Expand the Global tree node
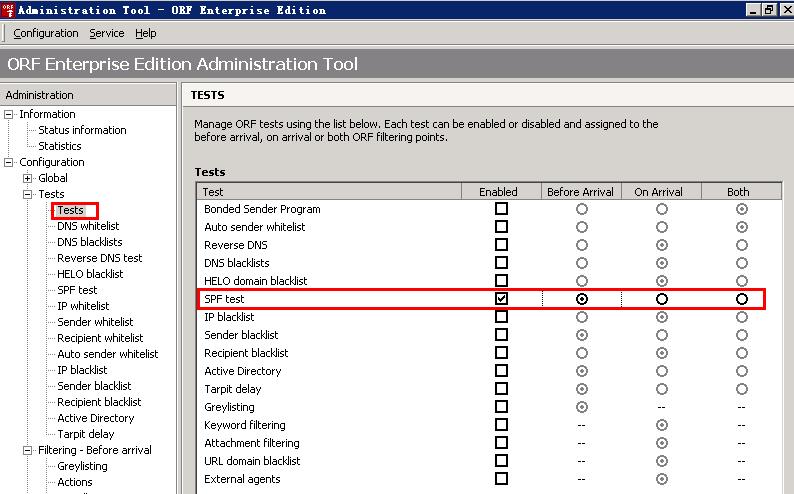The image size is (794, 494). [x=28, y=178]
